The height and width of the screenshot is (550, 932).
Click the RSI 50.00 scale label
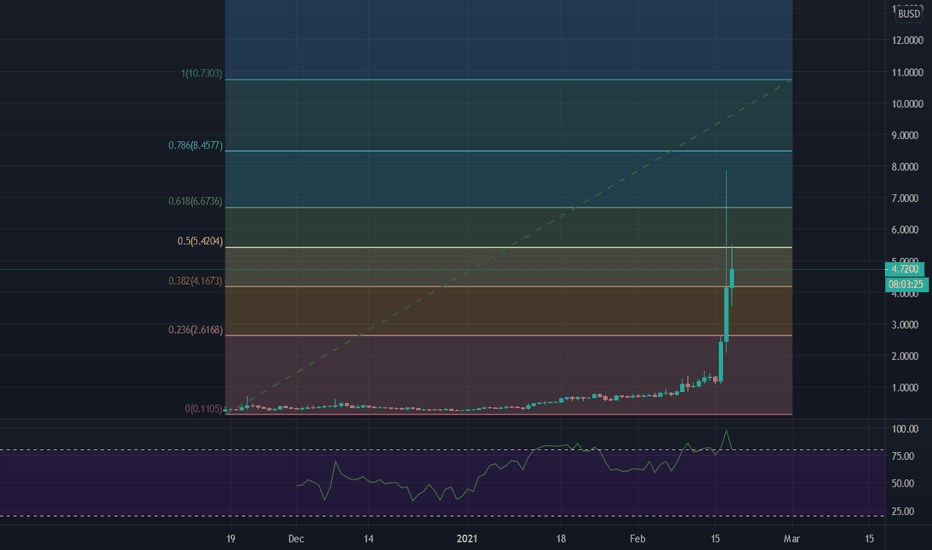coord(903,483)
